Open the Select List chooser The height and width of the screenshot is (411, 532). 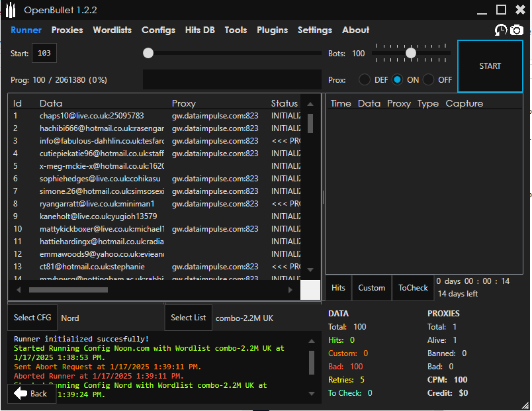pos(189,318)
